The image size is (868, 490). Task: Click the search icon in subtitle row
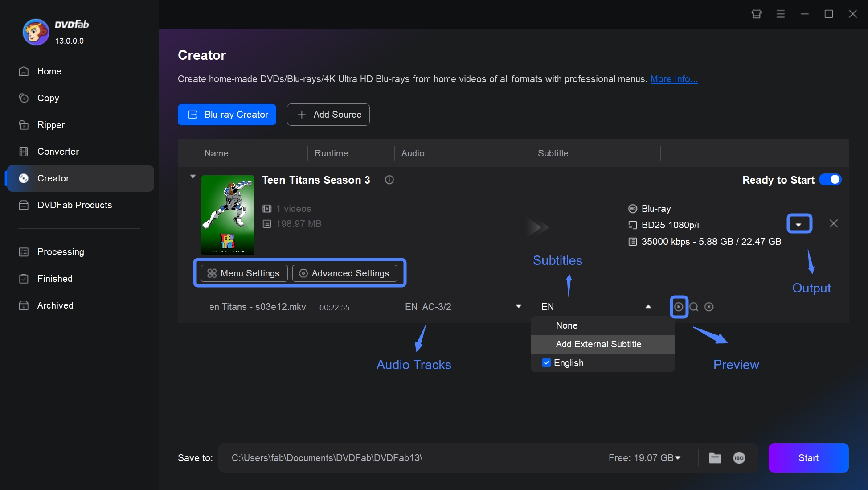(x=693, y=306)
